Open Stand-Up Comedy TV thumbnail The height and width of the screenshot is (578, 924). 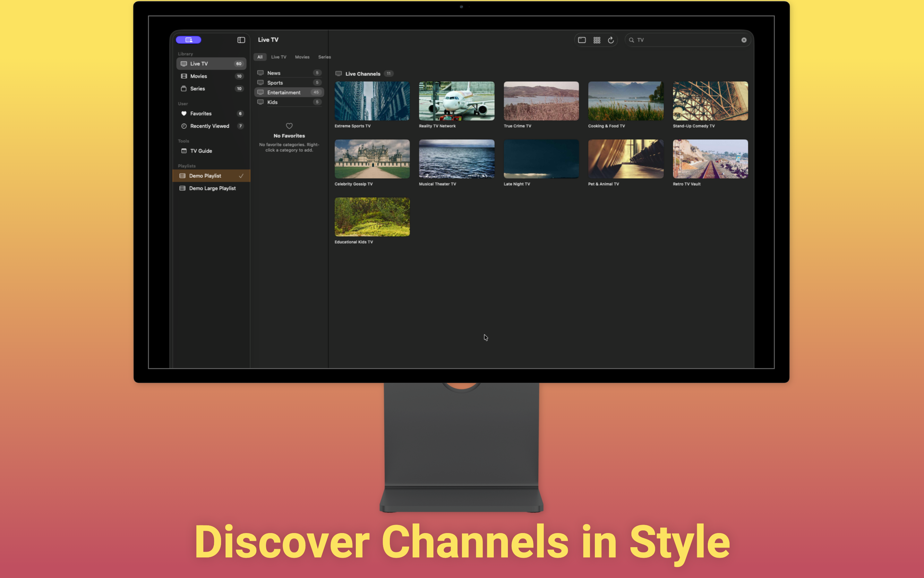click(x=710, y=101)
